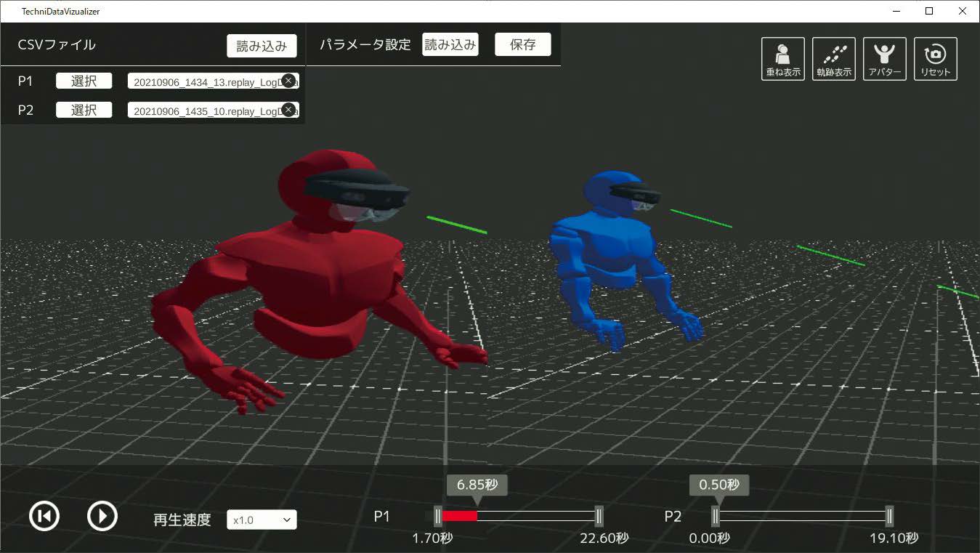Toggle the アバター avatar display icon
The height and width of the screenshot is (553, 980).
point(884,58)
